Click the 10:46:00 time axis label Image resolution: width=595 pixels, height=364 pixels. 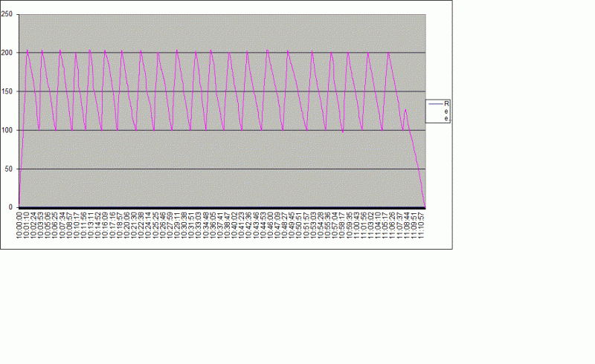[270, 225]
